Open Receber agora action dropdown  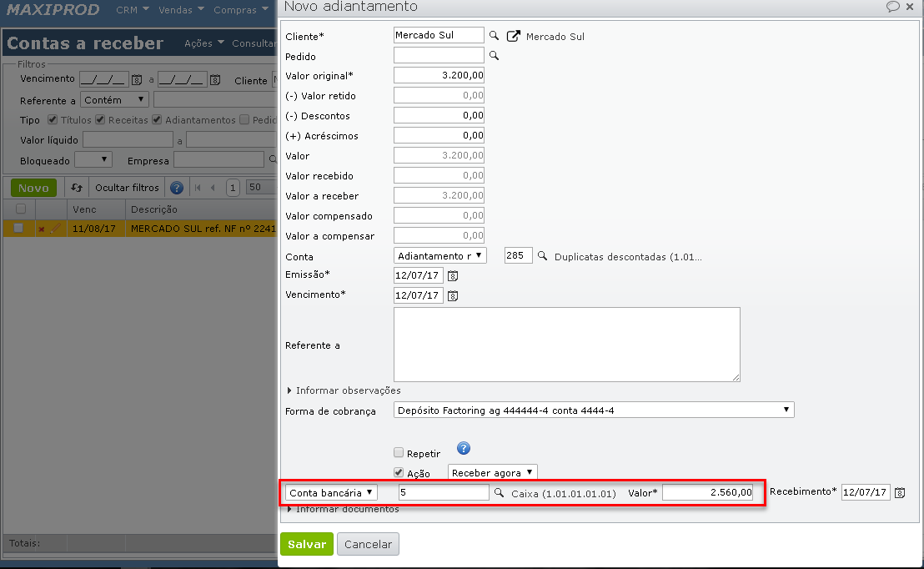(x=493, y=472)
